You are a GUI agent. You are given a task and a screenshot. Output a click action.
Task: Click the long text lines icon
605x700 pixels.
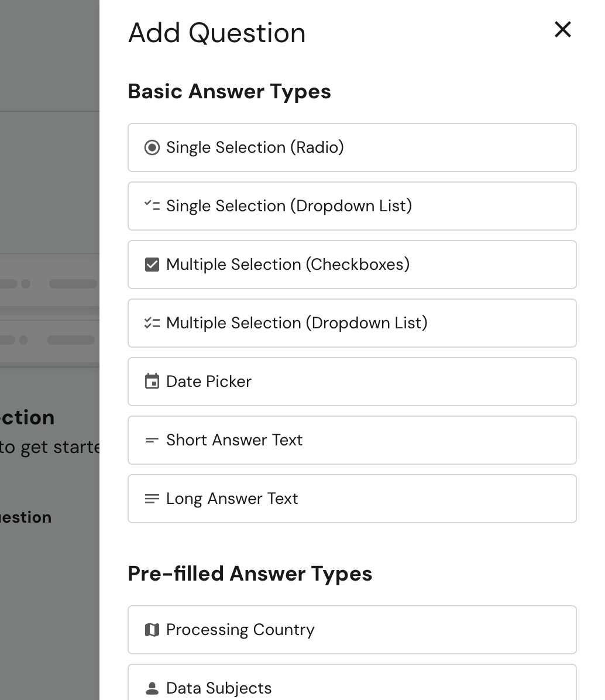pos(152,499)
